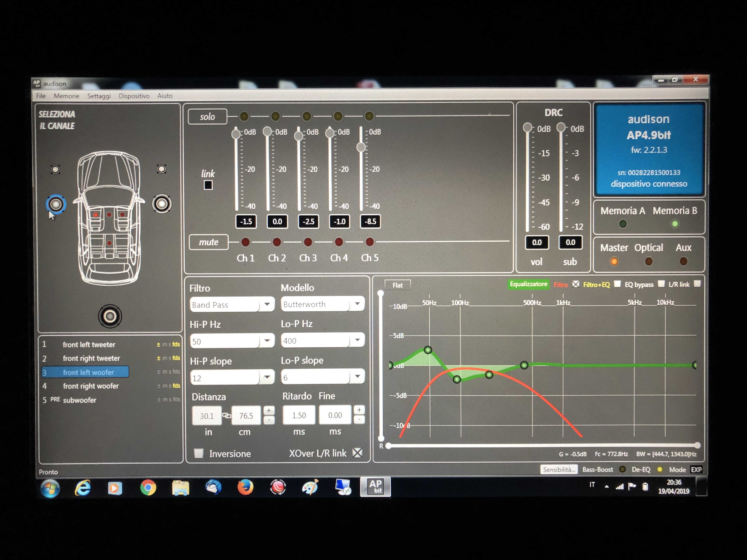
Task: Open the Settaggi menu
Action: [99, 96]
